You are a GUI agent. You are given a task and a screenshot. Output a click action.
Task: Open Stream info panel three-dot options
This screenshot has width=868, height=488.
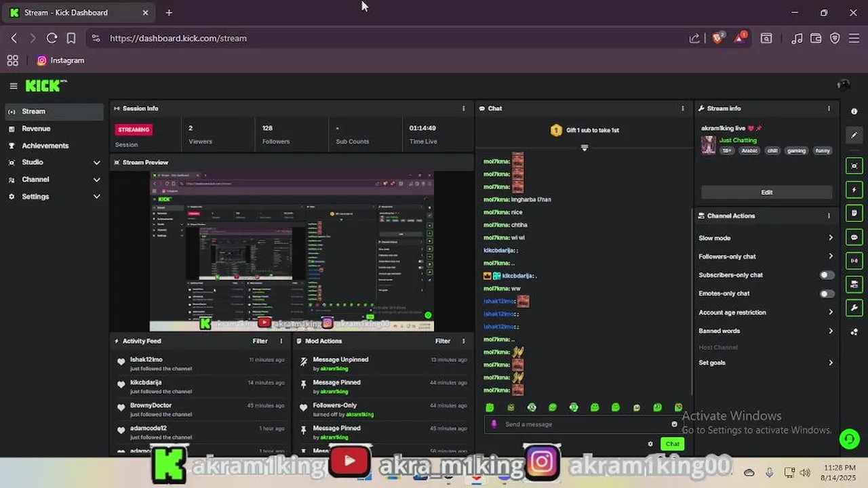pos(829,108)
